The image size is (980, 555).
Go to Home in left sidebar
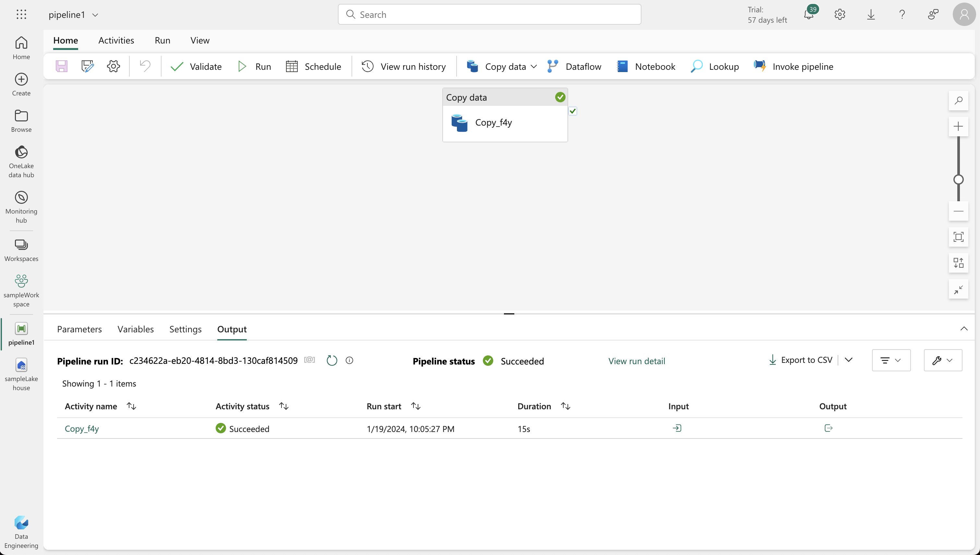click(21, 48)
